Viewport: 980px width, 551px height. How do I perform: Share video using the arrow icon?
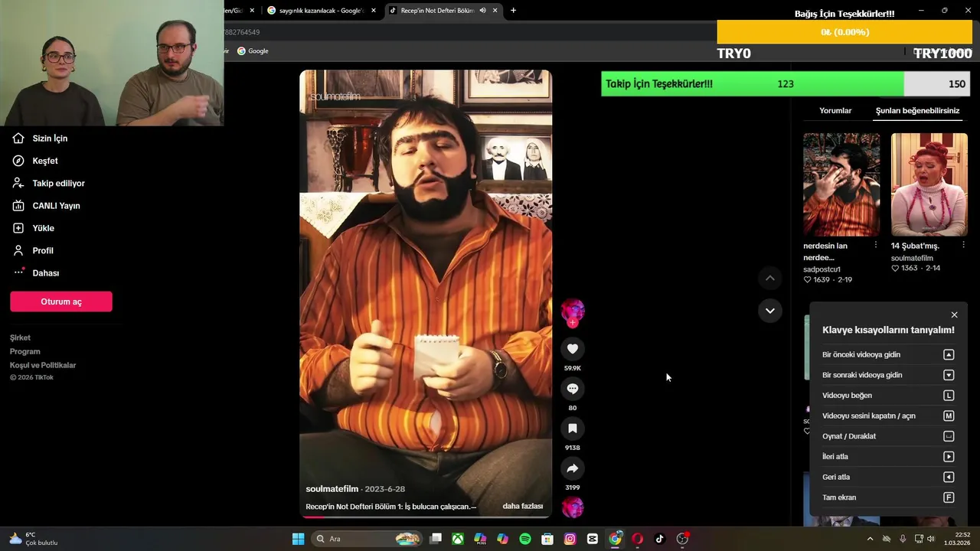[x=572, y=468]
